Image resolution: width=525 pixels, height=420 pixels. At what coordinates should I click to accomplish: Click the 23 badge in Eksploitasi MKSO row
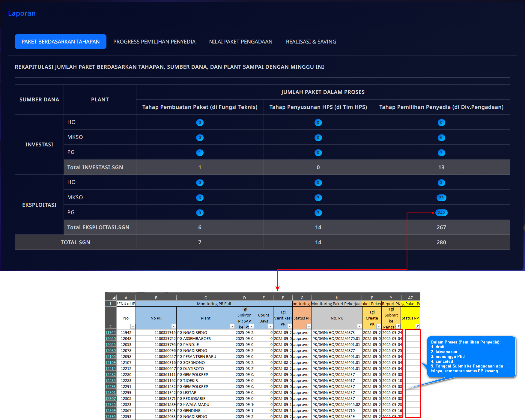click(441, 198)
